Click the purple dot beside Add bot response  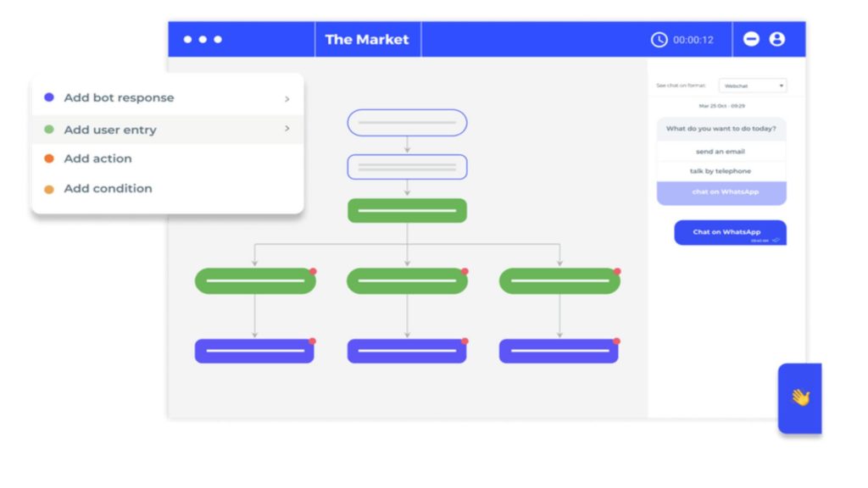(49, 97)
